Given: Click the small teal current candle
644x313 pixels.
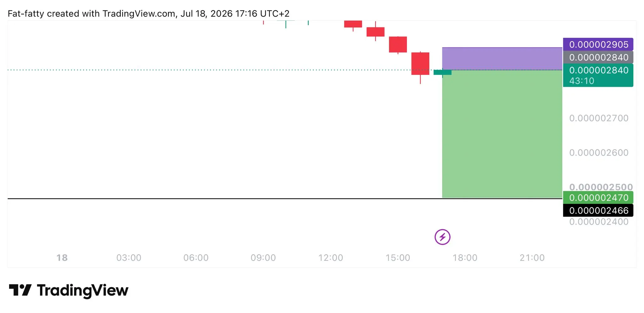Looking at the screenshot, I should pyautogui.click(x=442, y=72).
